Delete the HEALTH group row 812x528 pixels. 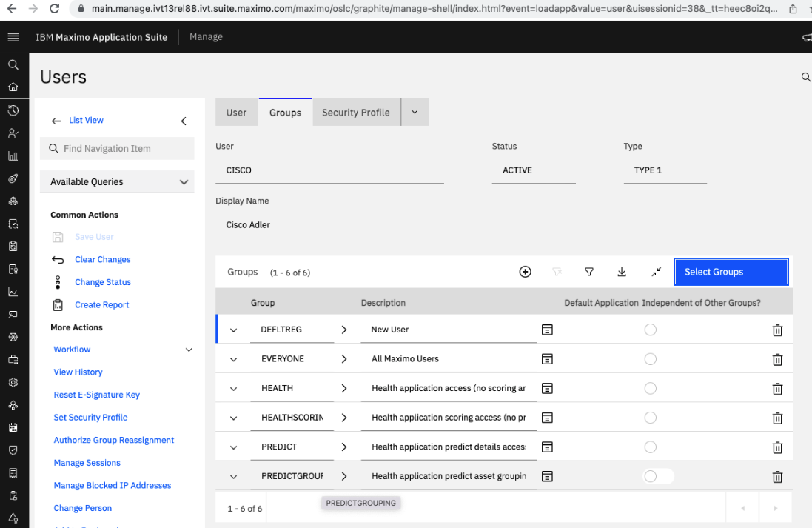[777, 389]
